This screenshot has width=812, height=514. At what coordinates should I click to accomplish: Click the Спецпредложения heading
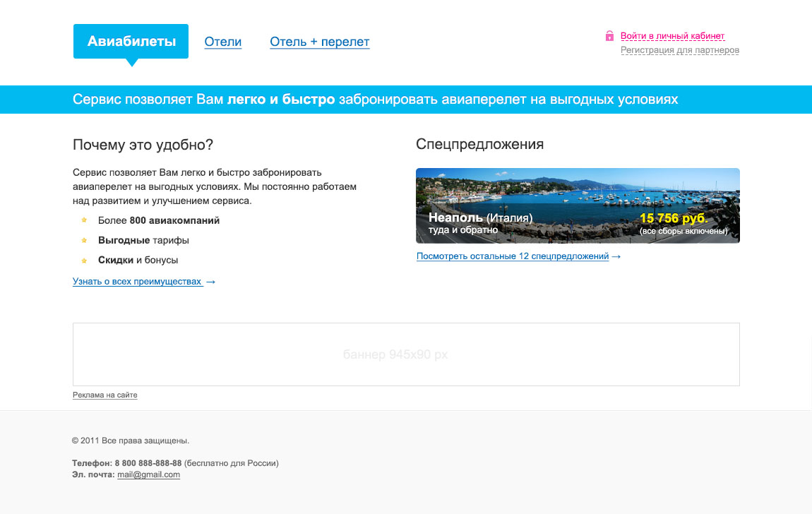[479, 145]
